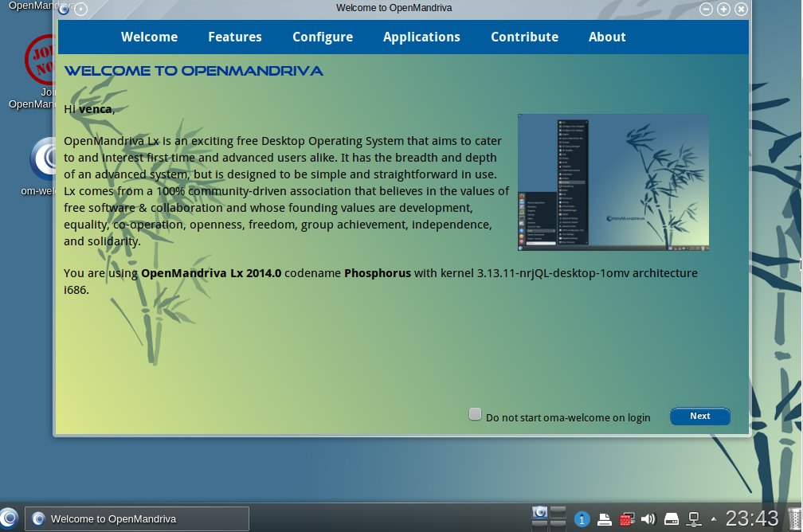Open the Contribute tab
The image size is (803, 532).
524,37
